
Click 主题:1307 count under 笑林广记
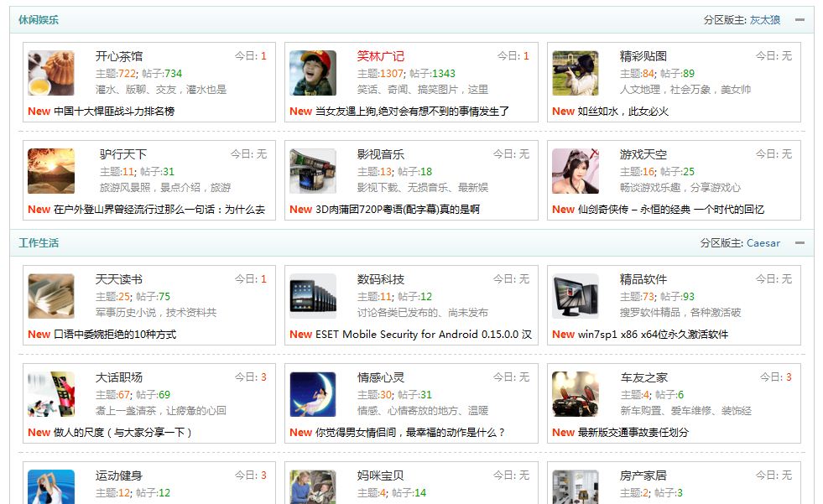tap(381, 74)
